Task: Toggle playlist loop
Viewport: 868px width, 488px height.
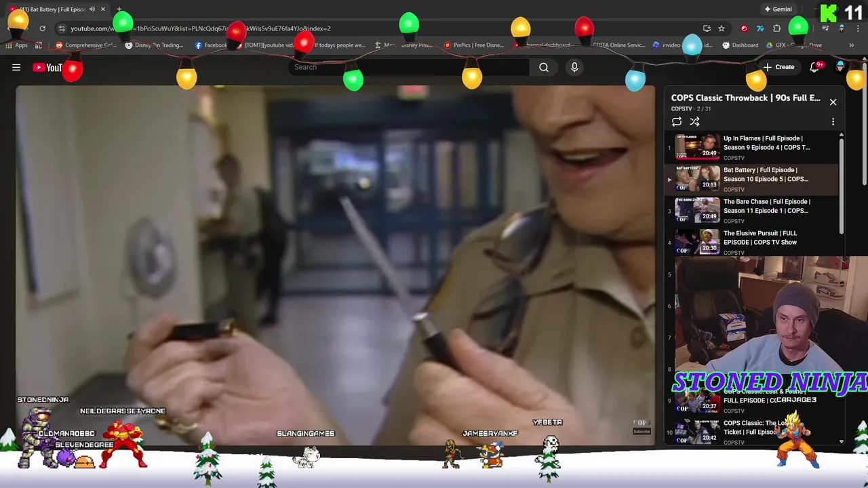Action: tap(677, 121)
